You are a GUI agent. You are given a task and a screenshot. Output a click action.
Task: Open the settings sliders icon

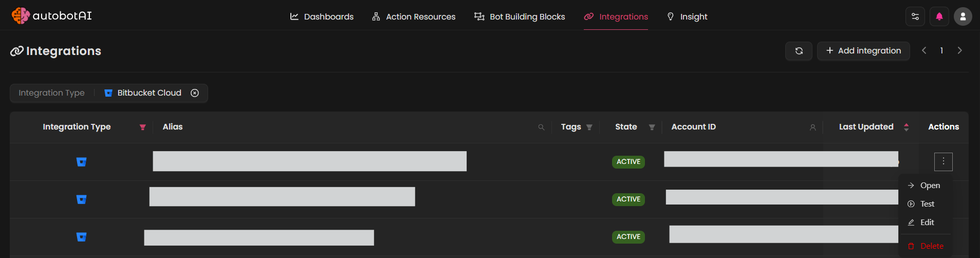(x=915, y=16)
